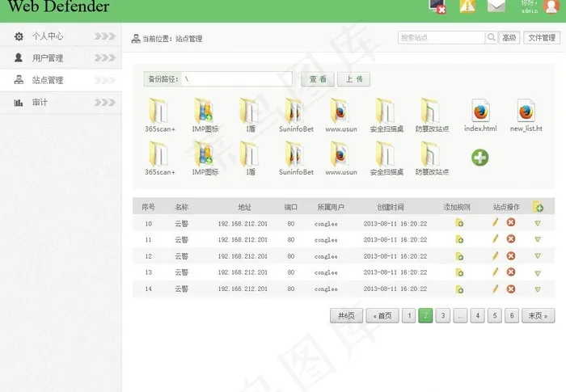Focus the 搜索站点 search field
Screen dimensions: 566x392
point(441,37)
